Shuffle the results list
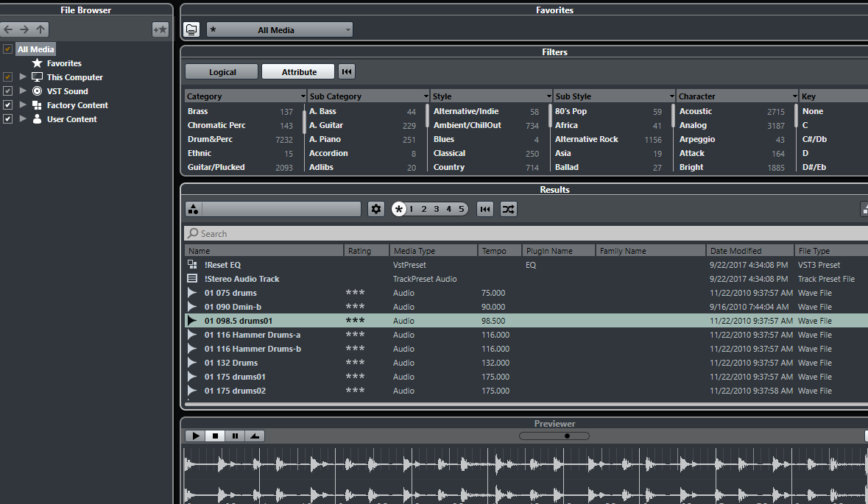Screen dimensions: 868x504 tap(508, 209)
